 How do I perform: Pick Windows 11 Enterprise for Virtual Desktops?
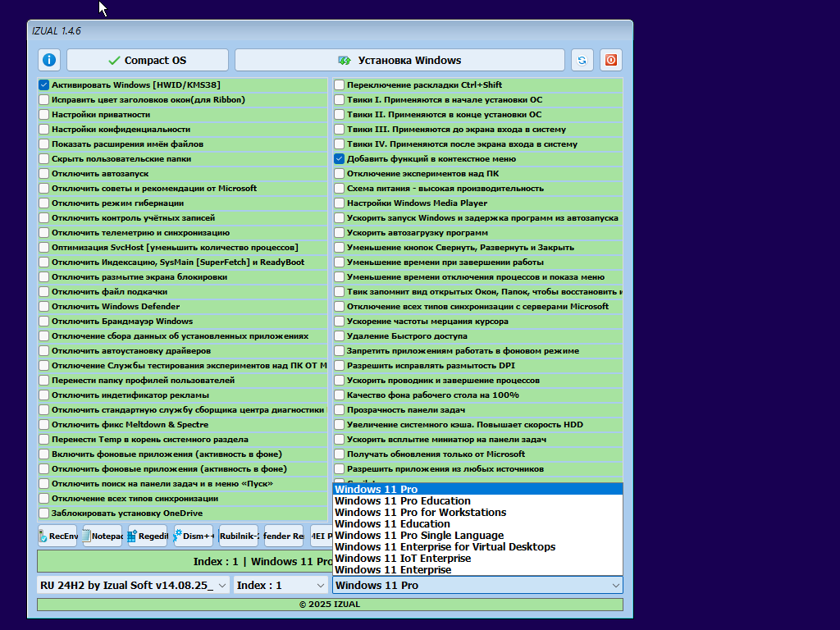point(478,547)
